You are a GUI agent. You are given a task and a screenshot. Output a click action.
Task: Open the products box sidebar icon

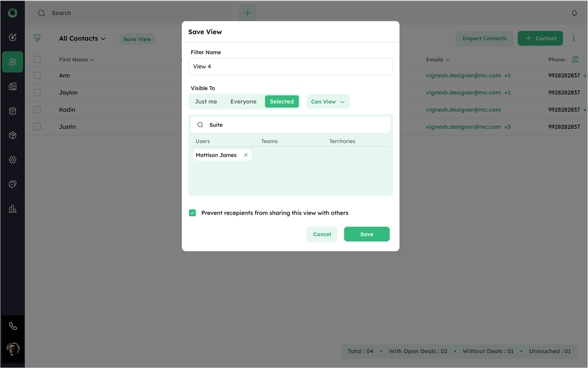tap(12, 135)
